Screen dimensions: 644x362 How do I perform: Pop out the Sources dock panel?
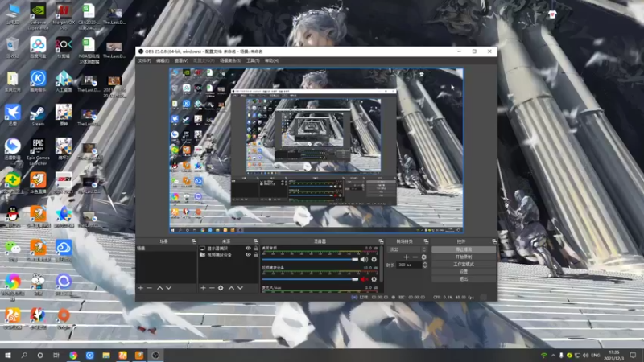pyautogui.click(x=255, y=241)
